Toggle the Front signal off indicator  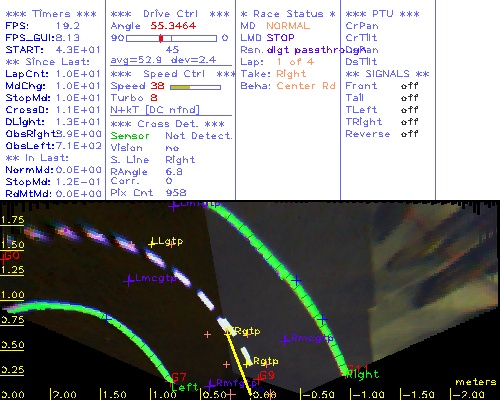[x=409, y=86]
